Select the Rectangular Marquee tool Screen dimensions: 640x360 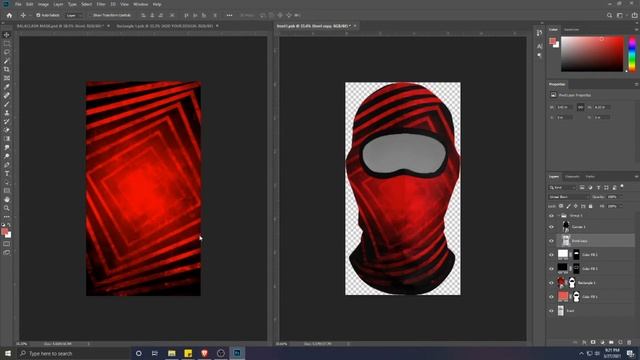7,44
